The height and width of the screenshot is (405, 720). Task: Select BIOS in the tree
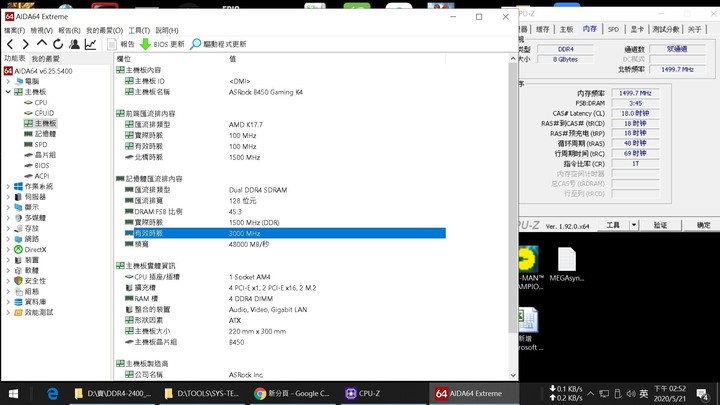pyautogui.click(x=41, y=166)
